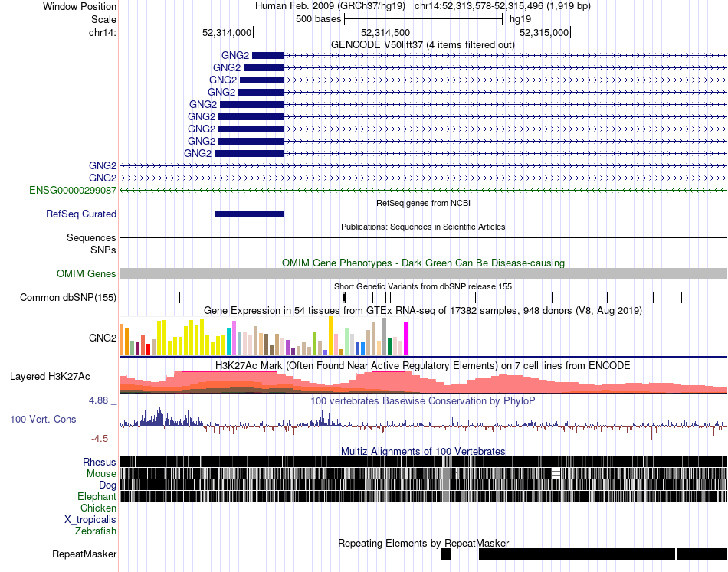Click the RepeatMasker track label
Image resolution: width=728 pixels, height=572 pixels.
[x=84, y=554]
